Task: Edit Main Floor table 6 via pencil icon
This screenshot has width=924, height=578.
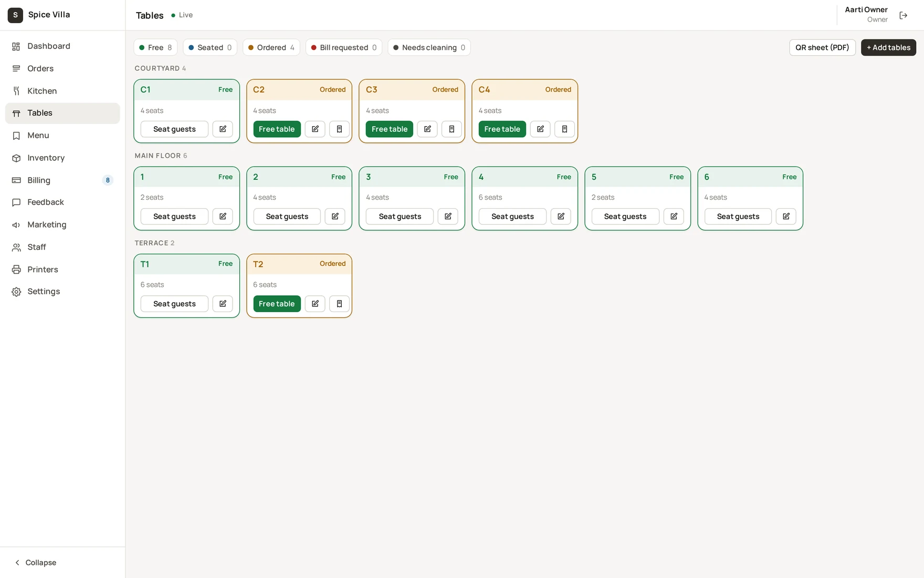Action: tap(786, 216)
